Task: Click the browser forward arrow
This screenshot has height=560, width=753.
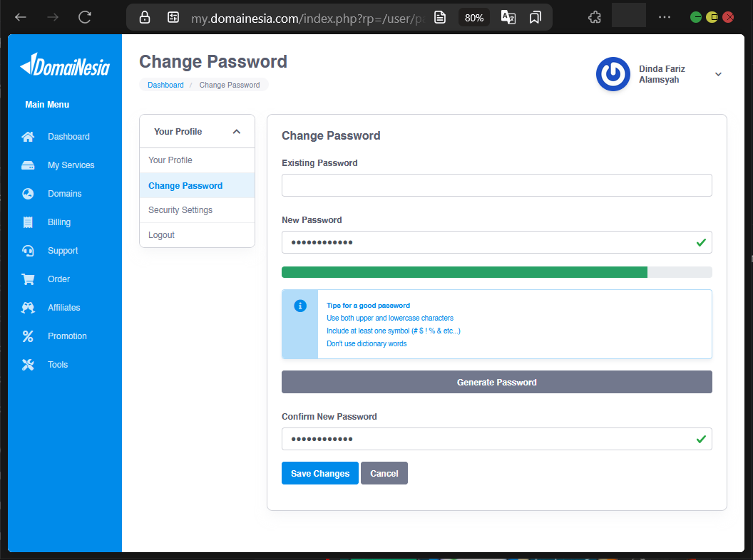Action: click(x=53, y=17)
